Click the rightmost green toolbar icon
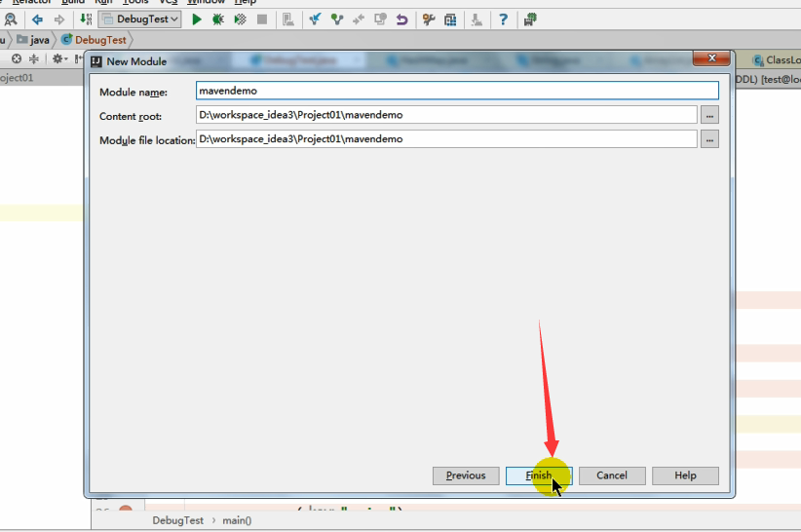Image resolution: width=801 pixels, height=532 pixels. tap(530, 19)
